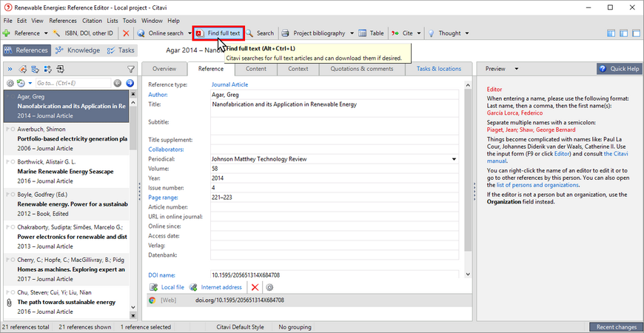644x333 pixels.
Task: Open the Overview tab
Action: pyautogui.click(x=164, y=69)
